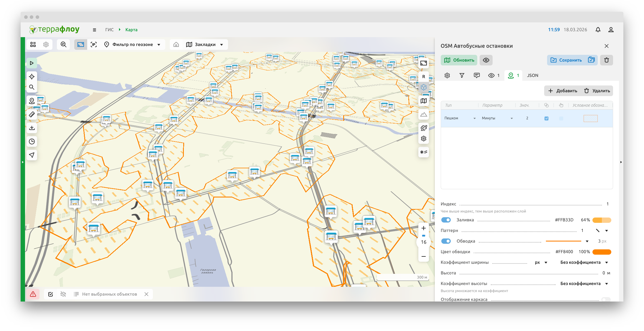Click the ГИС breadcrumb
This screenshot has width=644, height=331.
109,30
